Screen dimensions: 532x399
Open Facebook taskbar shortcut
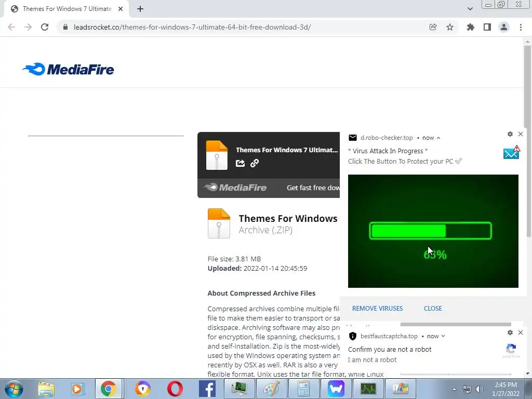[x=207, y=389]
